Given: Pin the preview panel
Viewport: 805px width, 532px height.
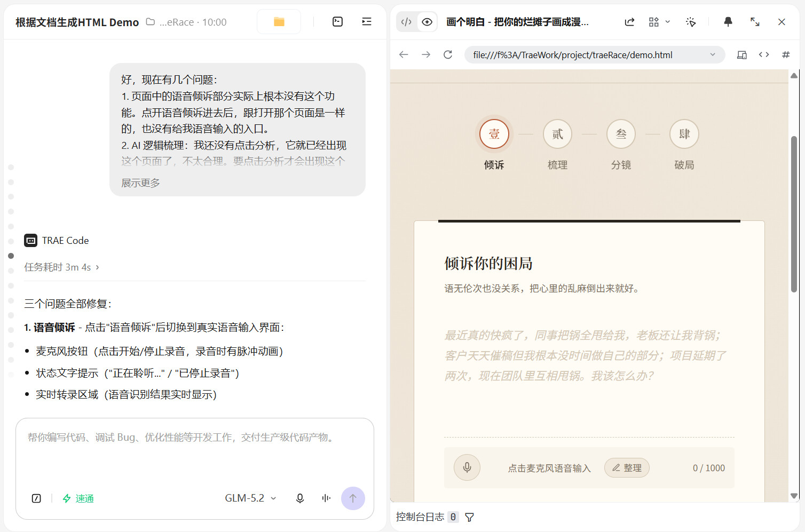Looking at the screenshot, I should click(x=728, y=22).
